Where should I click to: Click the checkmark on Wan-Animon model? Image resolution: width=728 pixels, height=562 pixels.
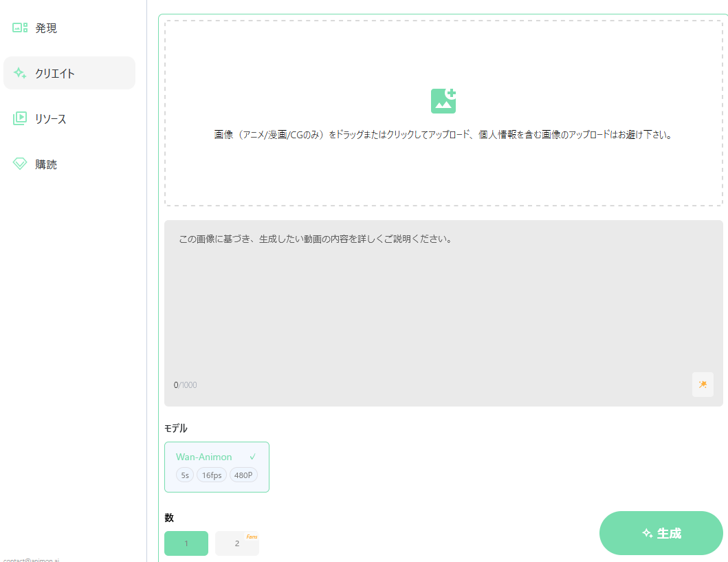point(253,457)
